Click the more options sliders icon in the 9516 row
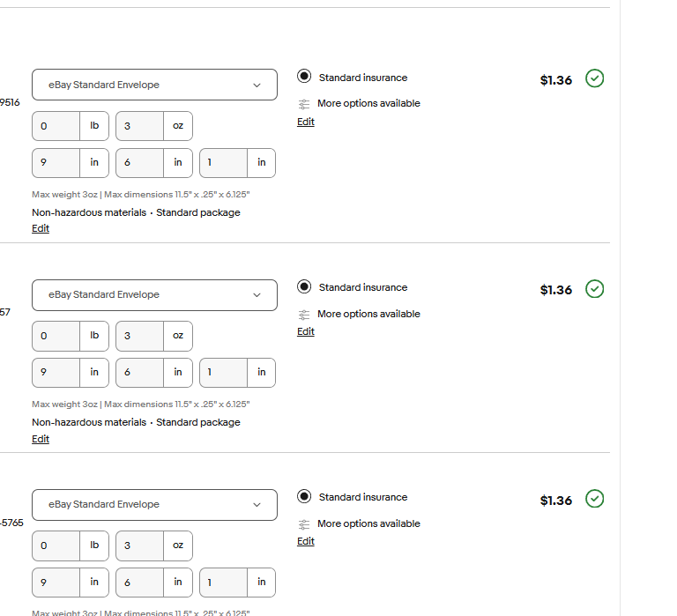 pyautogui.click(x=304, y=104)
